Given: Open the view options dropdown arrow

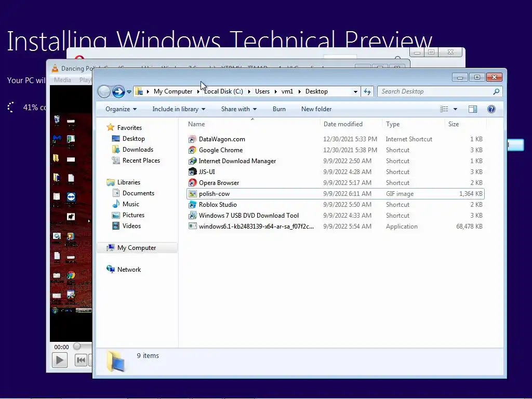Looking at the screenshot, I should coord(455,109).
